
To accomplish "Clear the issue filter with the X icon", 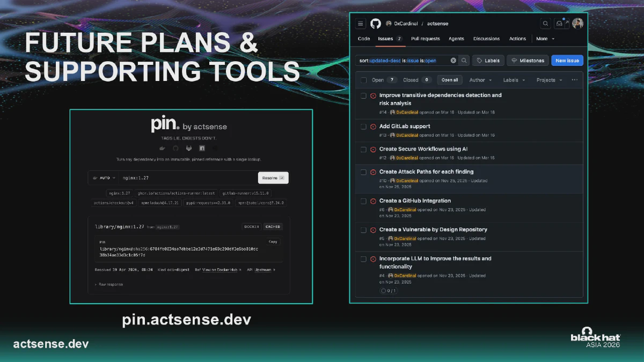I will [453, 61].
